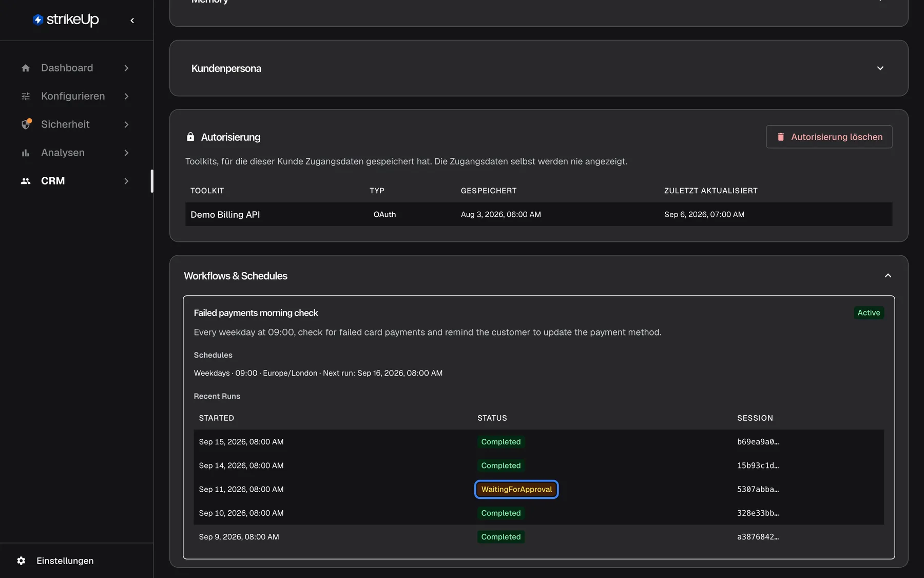Open session 15b93c1d… from Sep 14 run
Viewport: 924px width, 578px height.
[758, 465]
